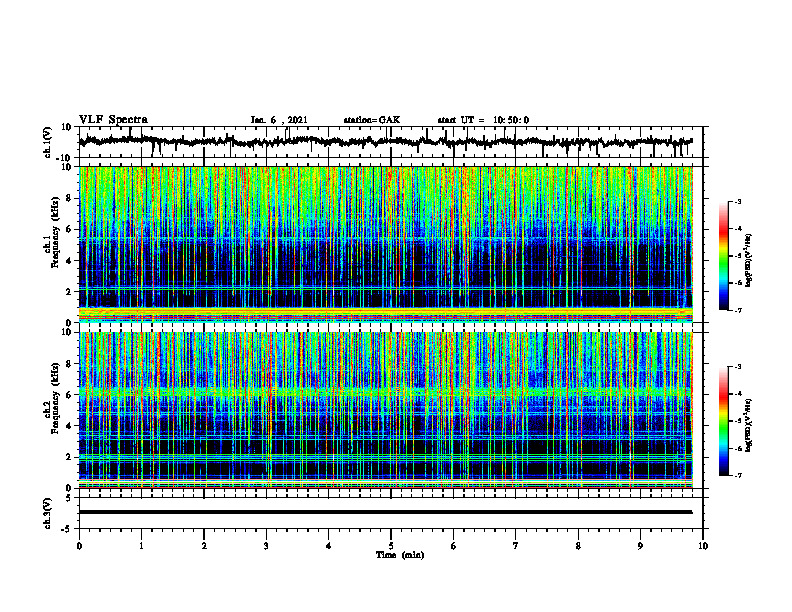This screenshot has width=792, height=612.
Task: Click the "5" tick on ch.3(V) axis
Action: pyautogui.click(x=70, y=497)
